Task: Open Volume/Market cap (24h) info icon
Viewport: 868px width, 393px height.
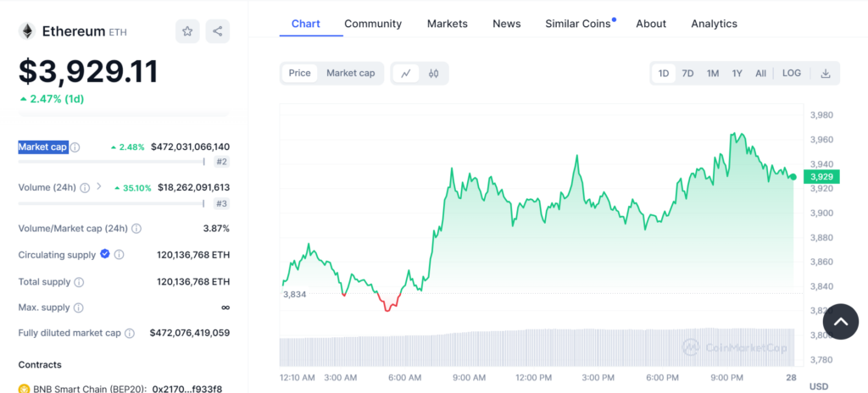Action: 136,229
